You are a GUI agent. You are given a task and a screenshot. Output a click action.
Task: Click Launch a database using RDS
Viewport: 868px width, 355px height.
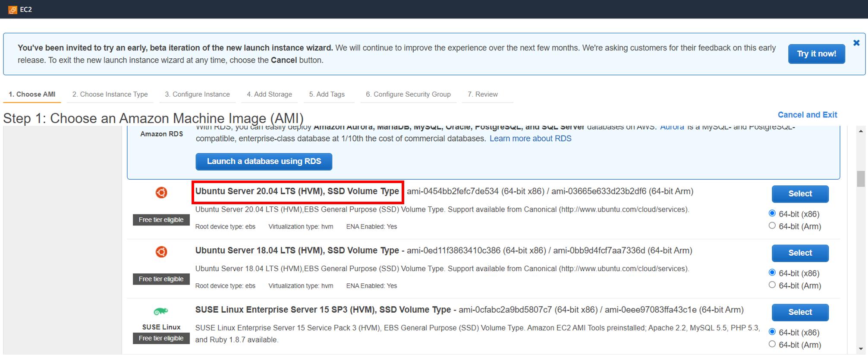coord(264,162)
